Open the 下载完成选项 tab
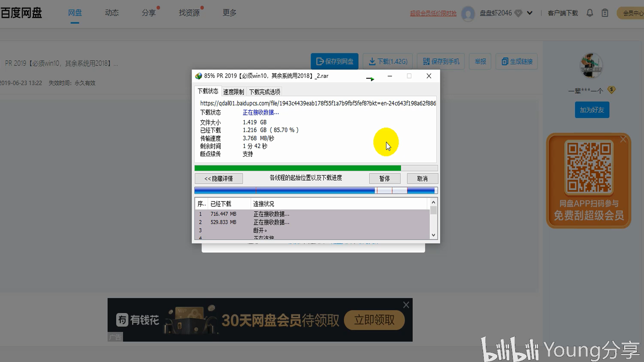The image size is (644, 362). click(264, 91)
